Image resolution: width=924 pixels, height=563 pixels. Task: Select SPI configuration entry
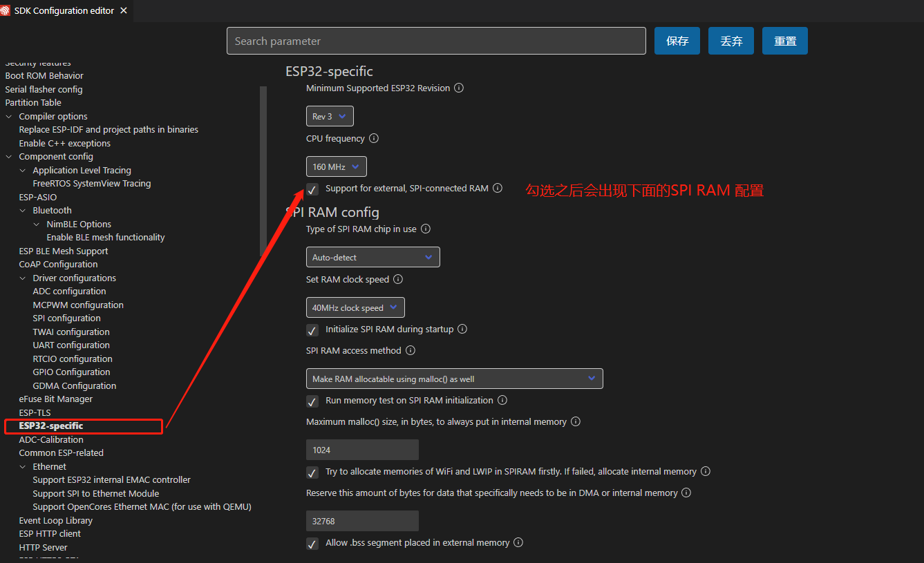click(66, 318)
